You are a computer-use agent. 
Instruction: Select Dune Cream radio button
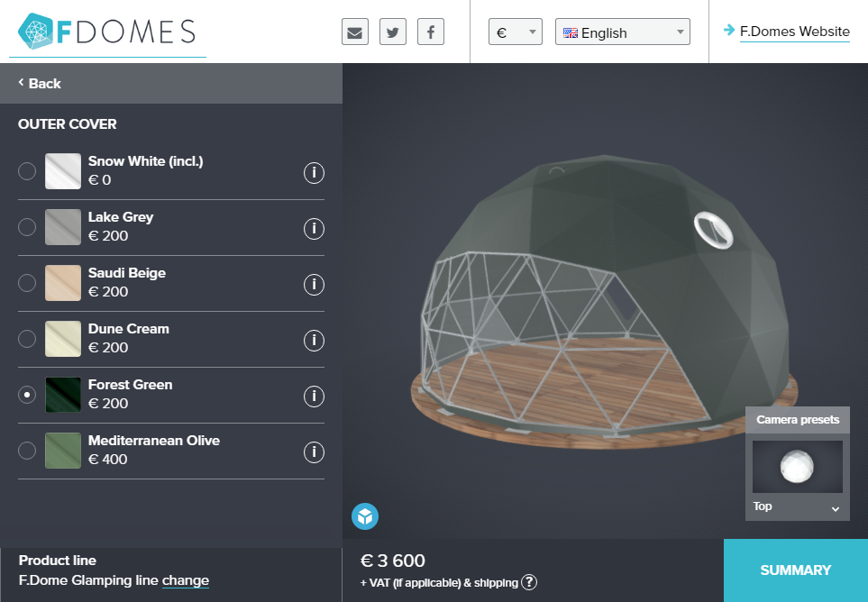tap(27, 339)
